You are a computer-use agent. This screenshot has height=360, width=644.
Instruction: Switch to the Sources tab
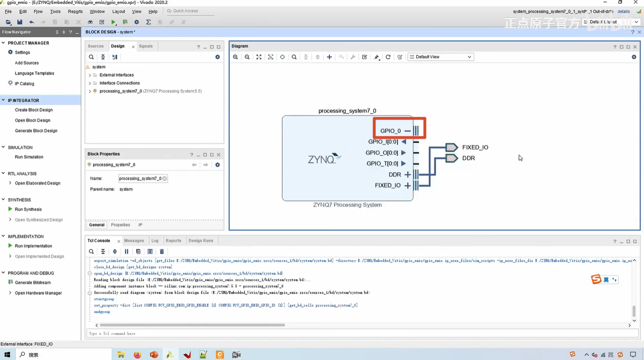(x=96, y=46)
